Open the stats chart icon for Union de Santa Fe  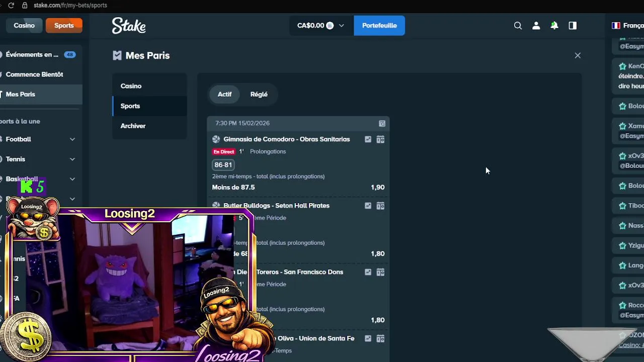(368, 338)
